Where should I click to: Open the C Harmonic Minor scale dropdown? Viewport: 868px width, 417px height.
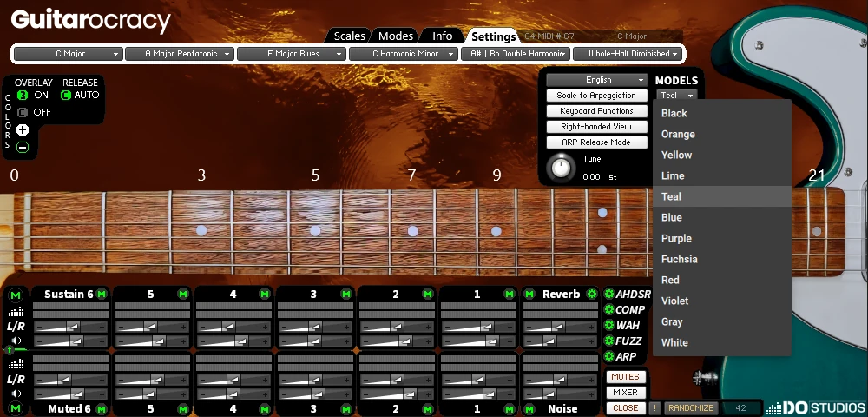pyautogui.click(x=404, y=54)
